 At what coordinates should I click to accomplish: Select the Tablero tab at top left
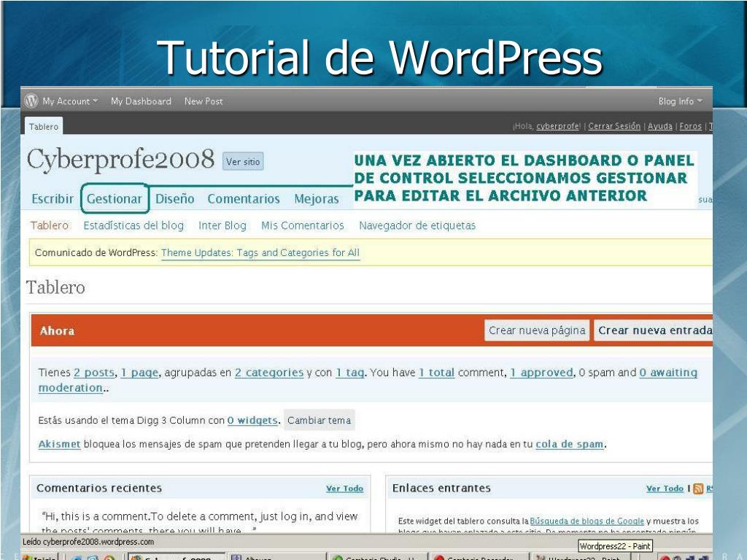pyautogui.click(x=43, y=127)
